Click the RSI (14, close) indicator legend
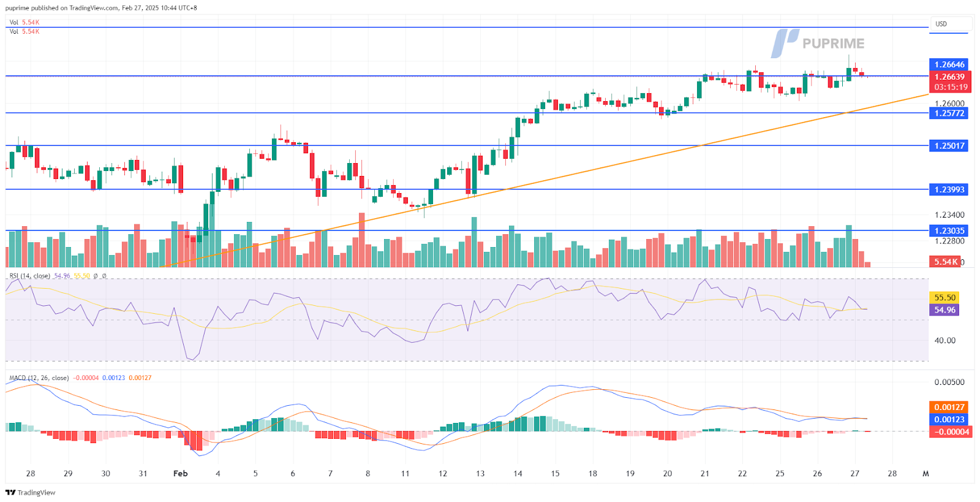This screenshot has height=502, width=980. (29, 276)
